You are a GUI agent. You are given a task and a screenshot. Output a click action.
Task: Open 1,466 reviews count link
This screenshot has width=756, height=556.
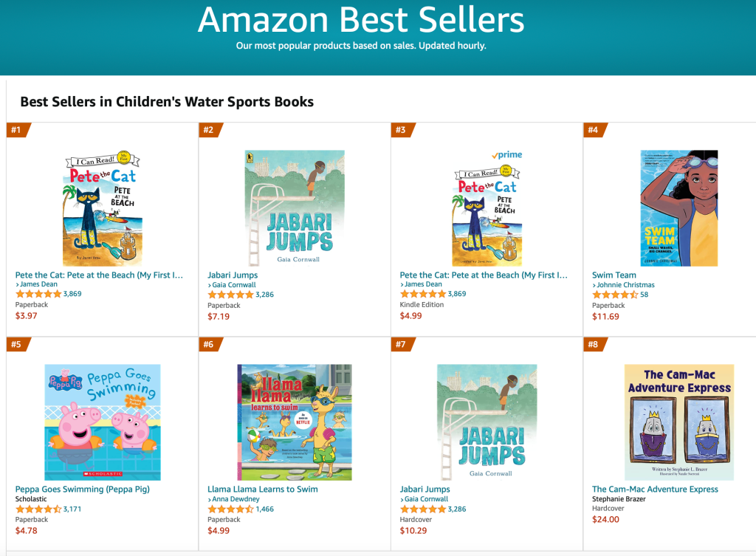coord(265,509)
